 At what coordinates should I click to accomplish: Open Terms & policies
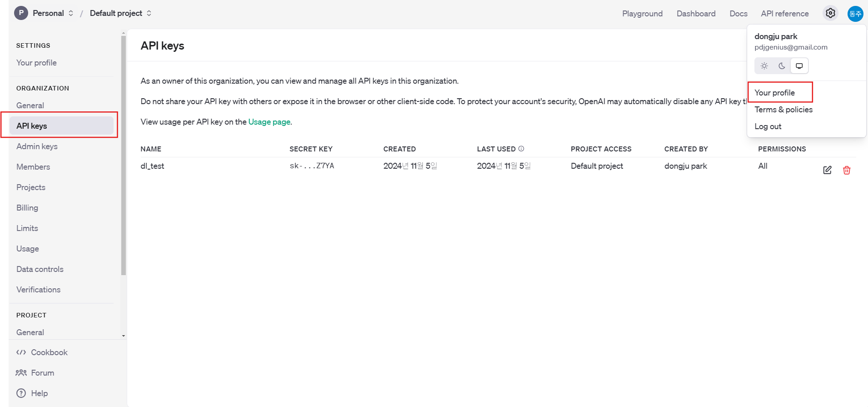784,110
